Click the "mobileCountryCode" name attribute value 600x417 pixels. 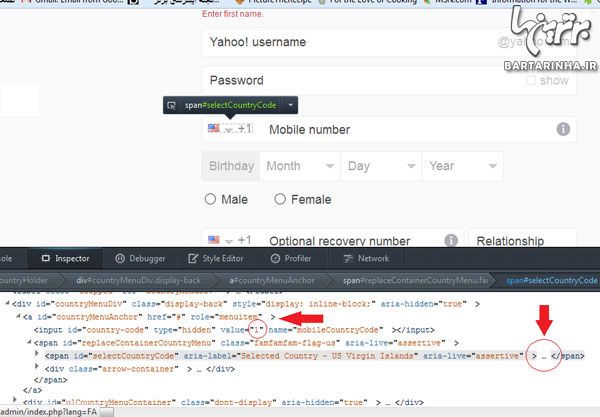[x=338, y=330]
